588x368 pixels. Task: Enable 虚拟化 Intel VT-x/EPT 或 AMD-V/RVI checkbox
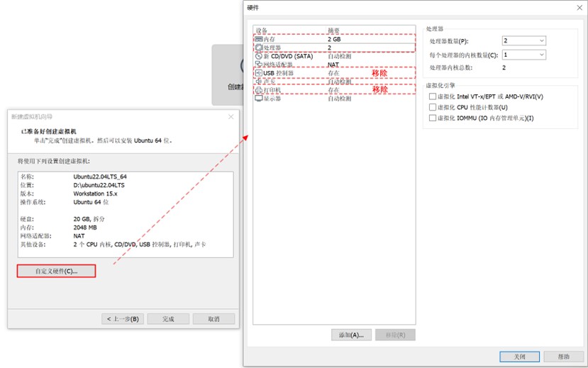point(433,96)
